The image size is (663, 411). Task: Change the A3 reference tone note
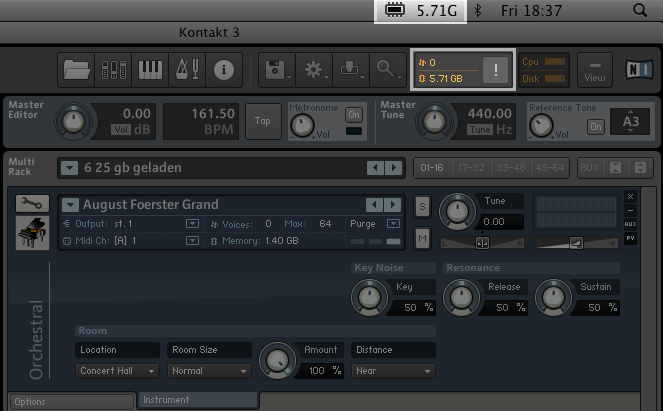[630, 122]
